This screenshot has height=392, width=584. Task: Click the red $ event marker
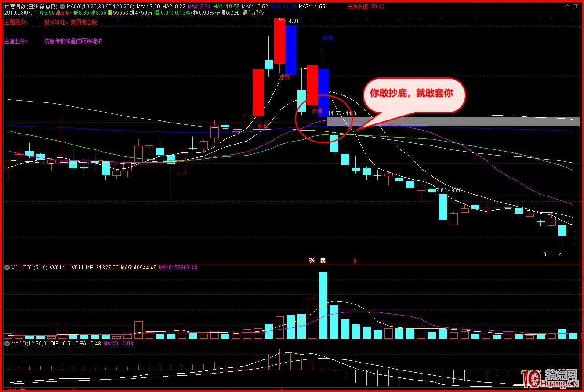[x=355, y=261]
